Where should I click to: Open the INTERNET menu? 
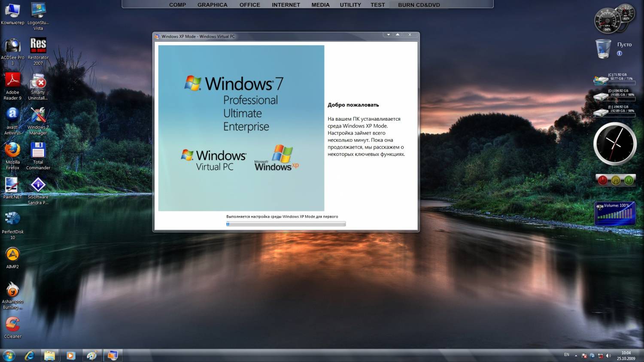click(x=286, y=5)
